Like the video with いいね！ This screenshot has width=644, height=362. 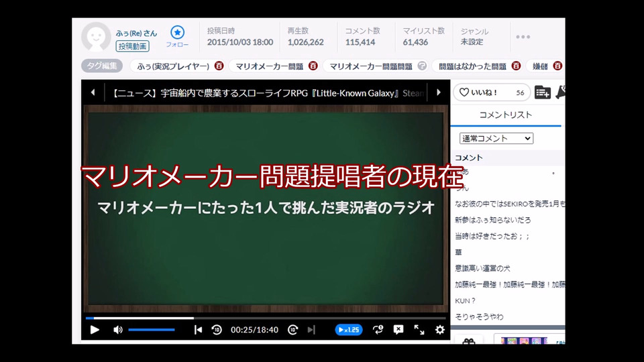point(492,93)
